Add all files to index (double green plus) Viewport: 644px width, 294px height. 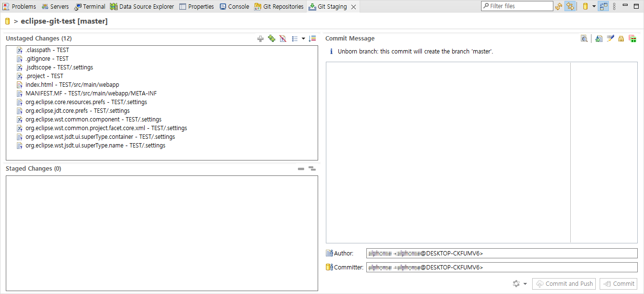point(271,39)
